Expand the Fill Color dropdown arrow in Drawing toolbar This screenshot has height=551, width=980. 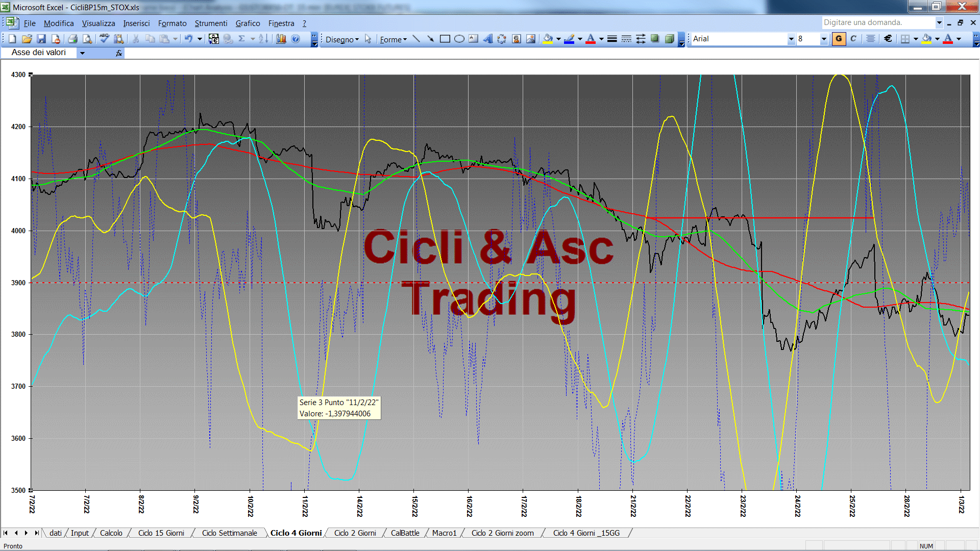[558, 39]
